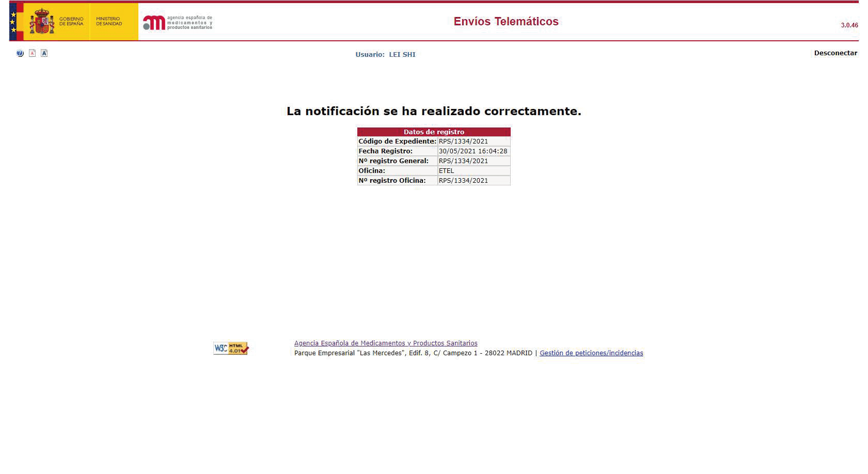Open Gestión de peticiones/incidencias link

(591, 353)
